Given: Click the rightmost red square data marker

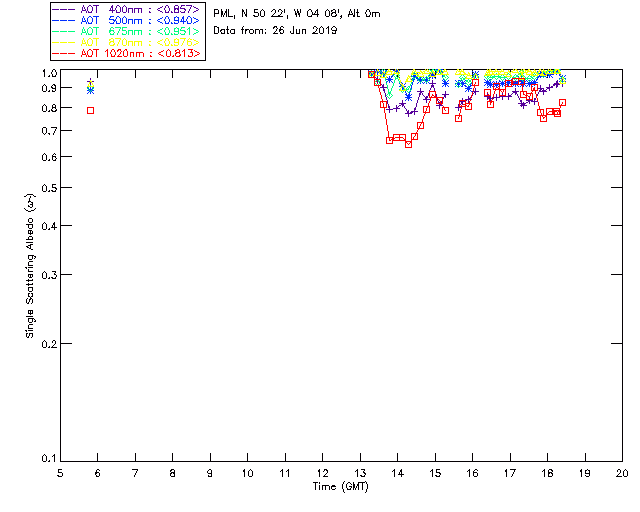Looking at the screenshot, I should pyautogui.click(x=563, y=102).
